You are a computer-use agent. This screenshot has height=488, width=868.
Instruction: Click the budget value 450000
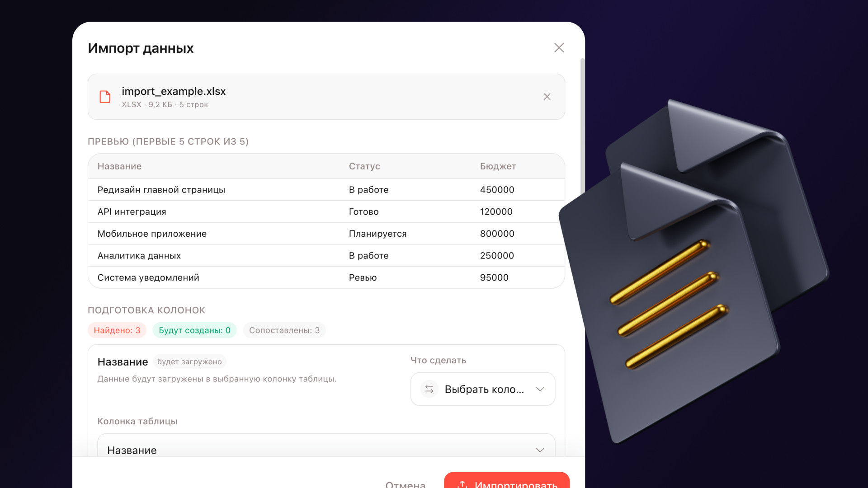pos(497,190)
